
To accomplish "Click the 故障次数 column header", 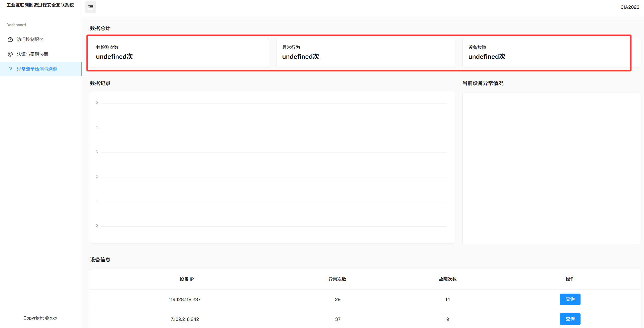I will (447, 279).
